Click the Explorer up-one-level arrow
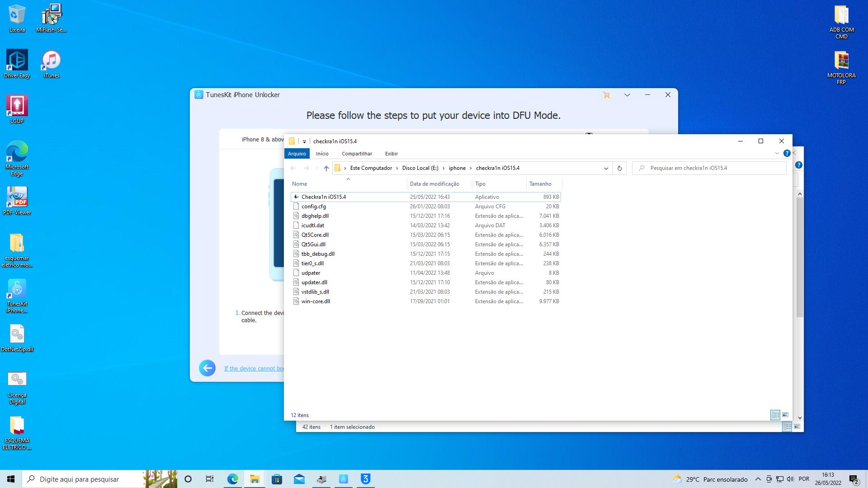The height and width of the screenshot is (488, 868). tap(326, 168)
